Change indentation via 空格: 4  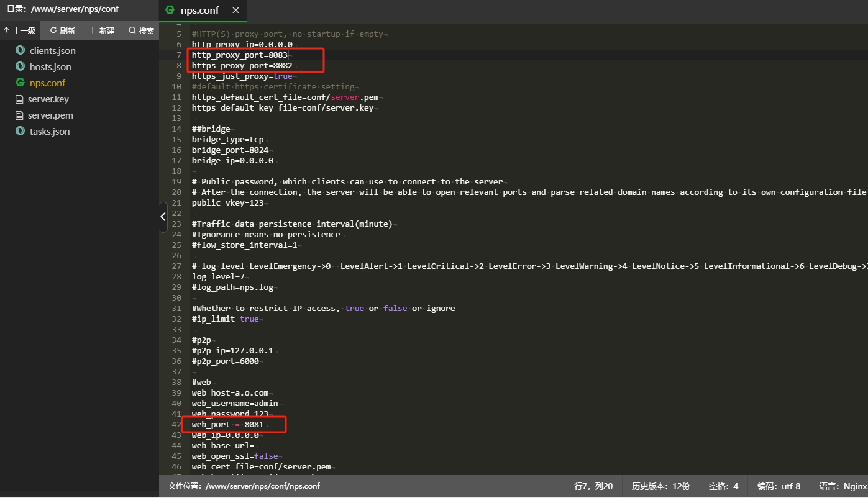(723, 486)
